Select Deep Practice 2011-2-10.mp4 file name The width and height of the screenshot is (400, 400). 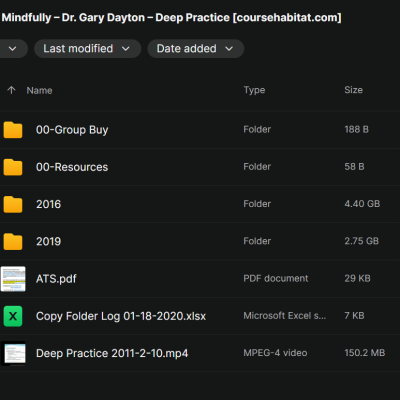pyautogui.click(x=112, y=353)
